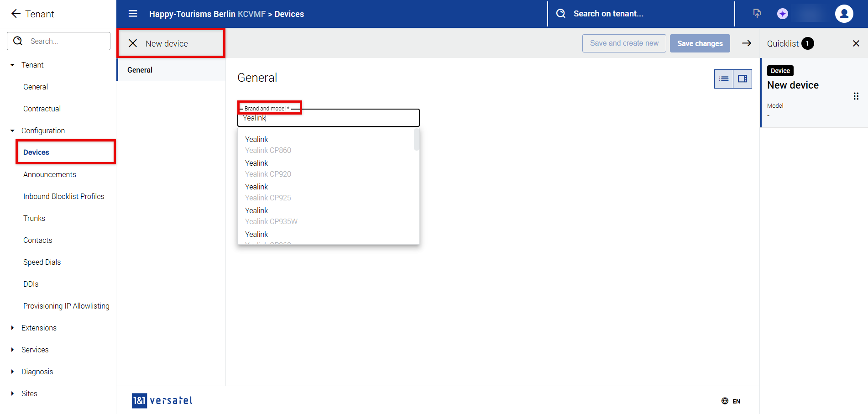Click the purple sparkle assistant icon
The image size is (868, 414).
(x=782, y=14)
